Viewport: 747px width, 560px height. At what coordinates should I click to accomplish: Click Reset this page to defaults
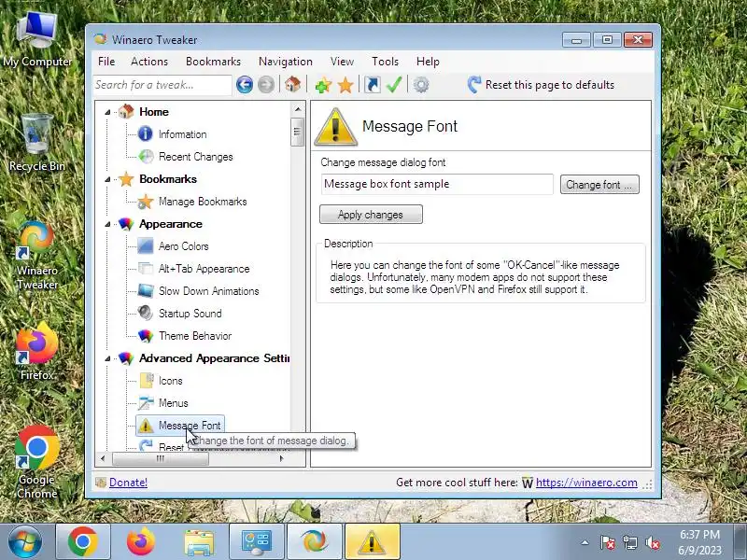click(x=541, y=85)
